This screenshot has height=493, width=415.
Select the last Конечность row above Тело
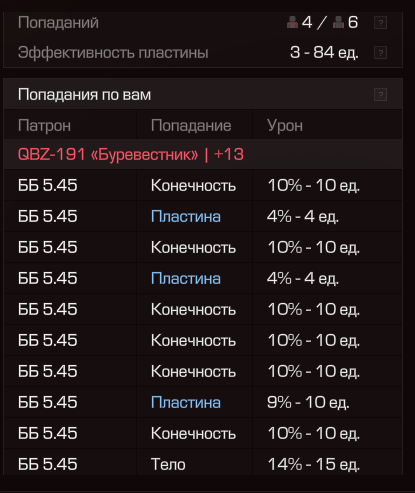(203, 433)
